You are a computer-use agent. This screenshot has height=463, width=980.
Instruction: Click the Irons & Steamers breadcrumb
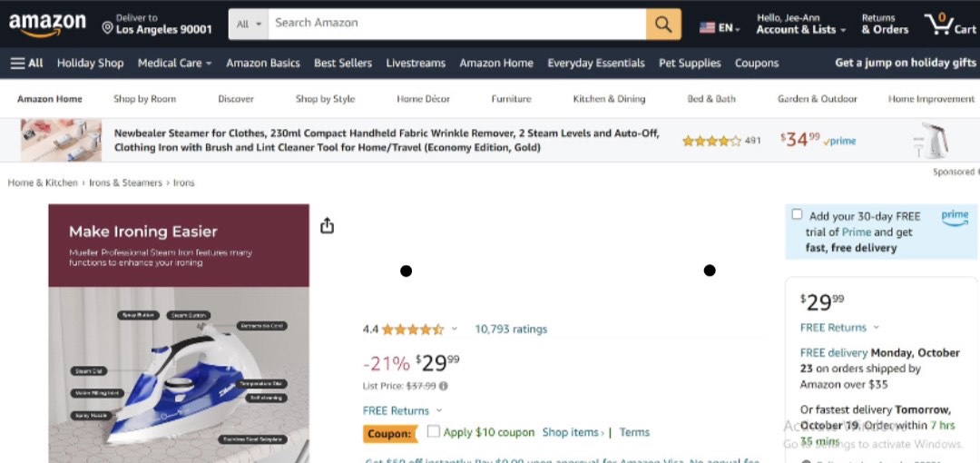click(125, 182)
